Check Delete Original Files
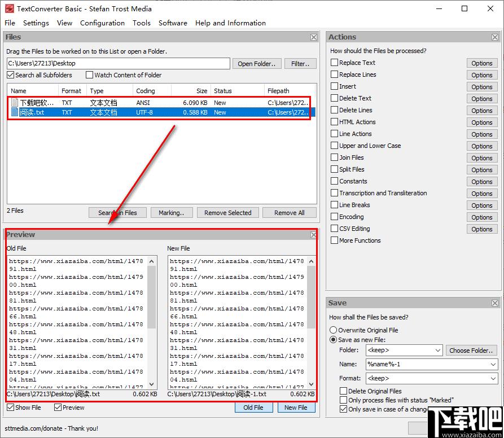This screenshot has height=438, width=504. coord(343,391)
